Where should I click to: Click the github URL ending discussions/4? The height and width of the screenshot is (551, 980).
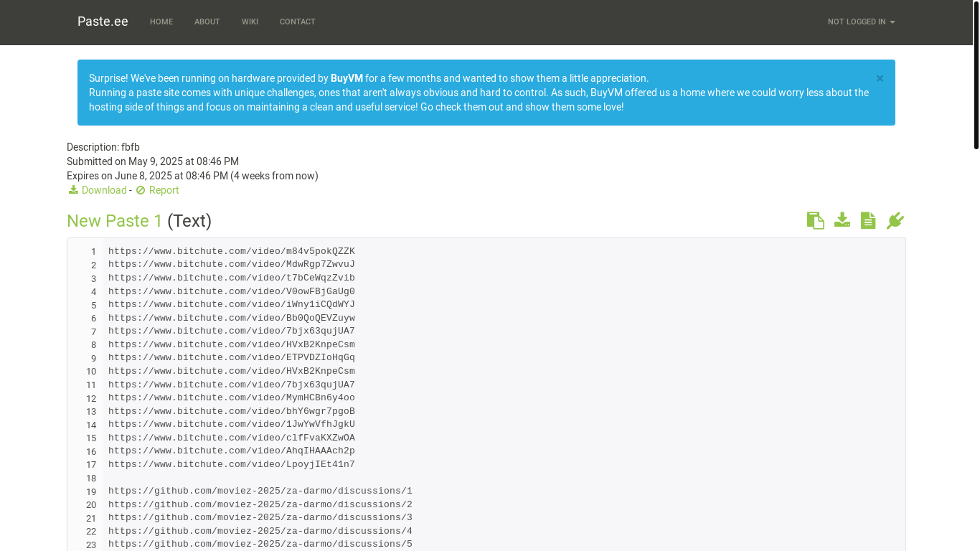click(260, 531)
